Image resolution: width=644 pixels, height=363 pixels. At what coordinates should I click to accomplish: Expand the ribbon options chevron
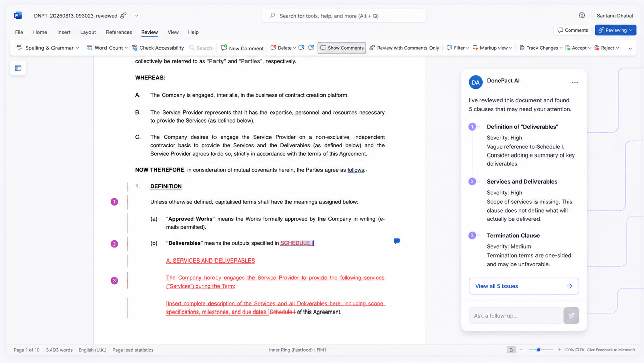(630, 48)
